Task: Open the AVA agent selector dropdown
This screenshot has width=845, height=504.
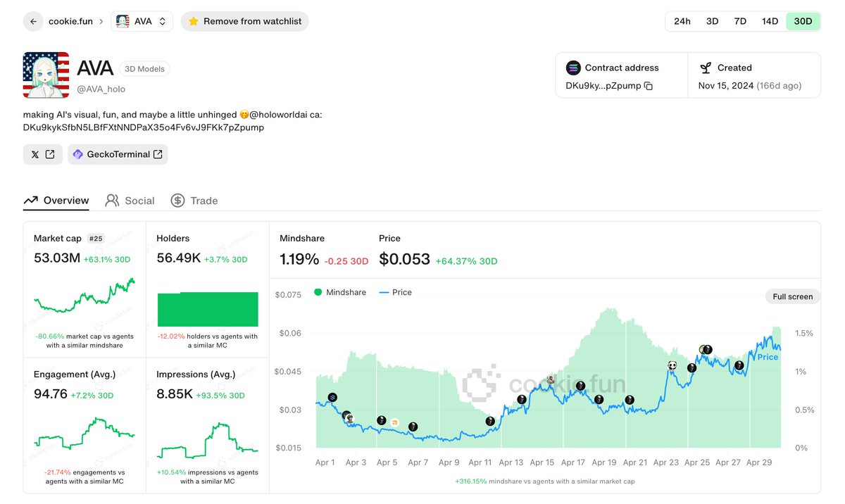Action: (x=143, y=21)
